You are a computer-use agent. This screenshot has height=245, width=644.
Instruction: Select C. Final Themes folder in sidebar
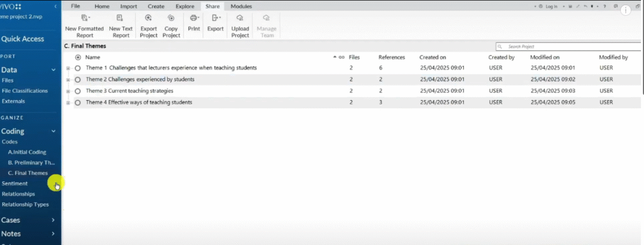tap(28, 173)
